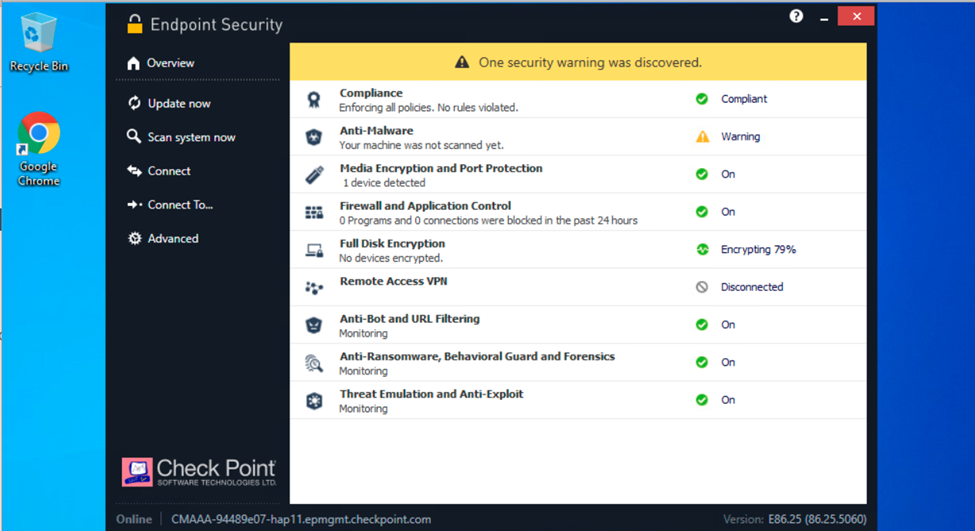Open Anti-Ransomware, Behavioral Guard and Forensics

click(x=477, y=356)
